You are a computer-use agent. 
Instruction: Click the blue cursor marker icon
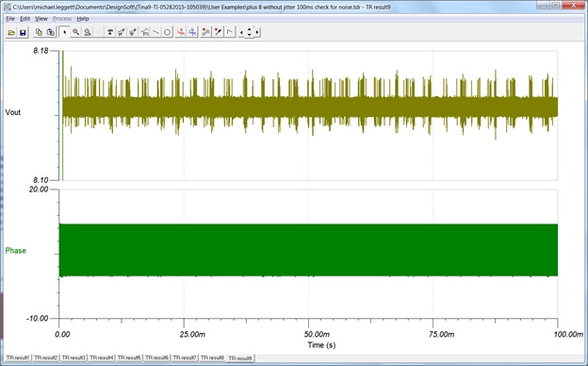click(192, 33)
